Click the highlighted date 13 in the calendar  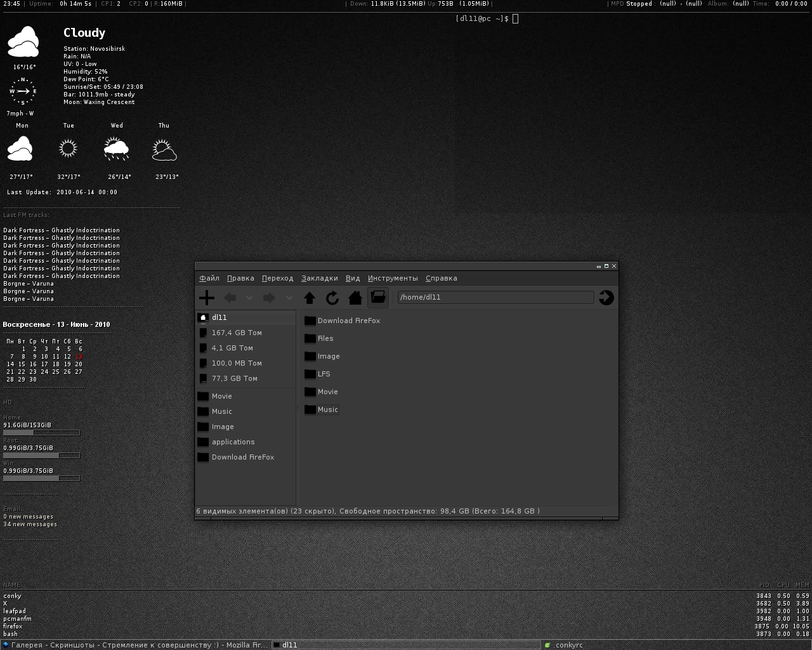(x=79, y=357)
